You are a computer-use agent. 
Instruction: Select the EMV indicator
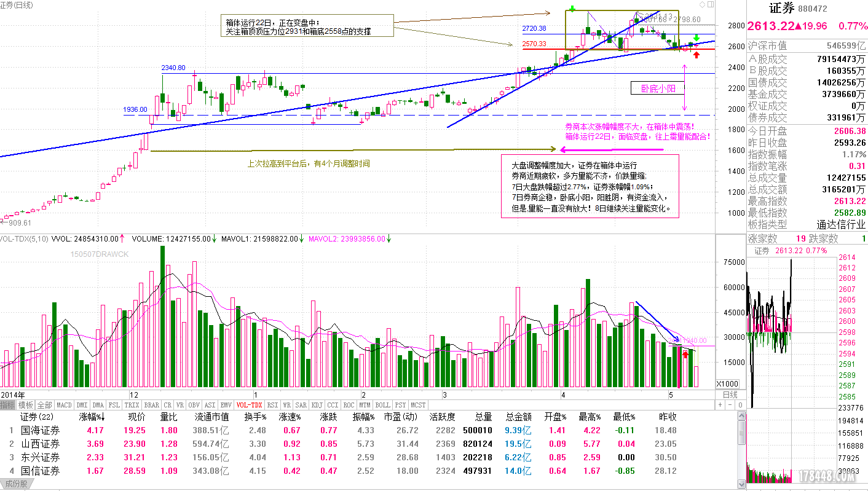[226, 405]
